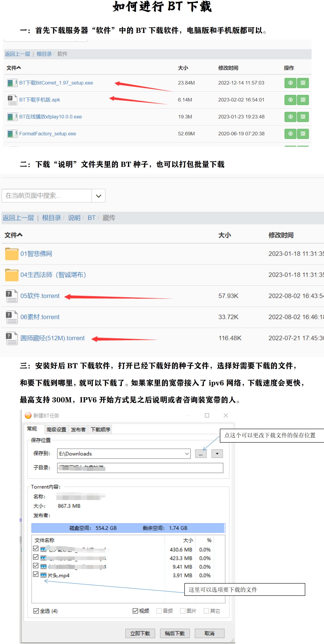Image resolution: width=324 pixels, height=644 pixels.
Task: Click the 磁盘空间 usage bar
Action: tap(128, 528)
